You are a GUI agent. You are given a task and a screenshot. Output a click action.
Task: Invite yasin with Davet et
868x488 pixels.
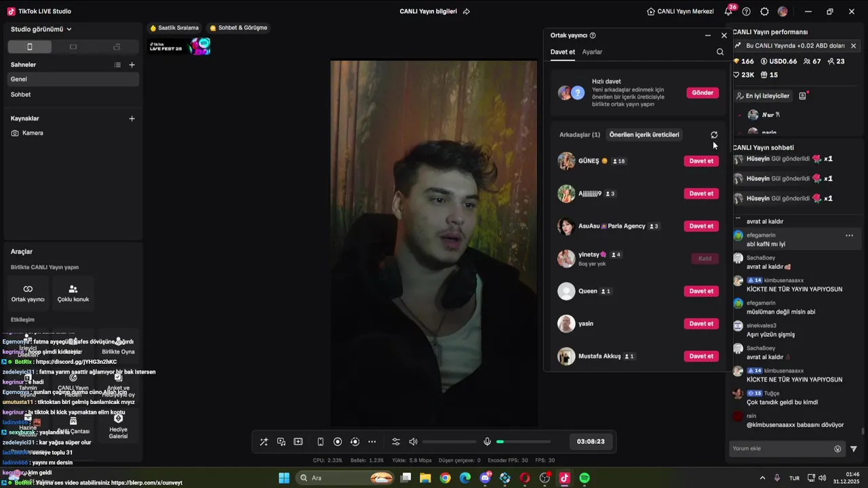point(701,324)
